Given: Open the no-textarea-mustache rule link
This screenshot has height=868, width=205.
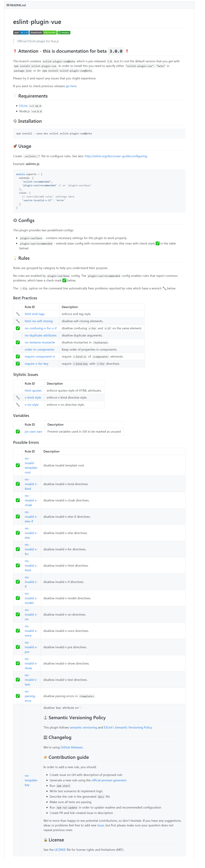Looking at the screenshot, I should [40, 343].
